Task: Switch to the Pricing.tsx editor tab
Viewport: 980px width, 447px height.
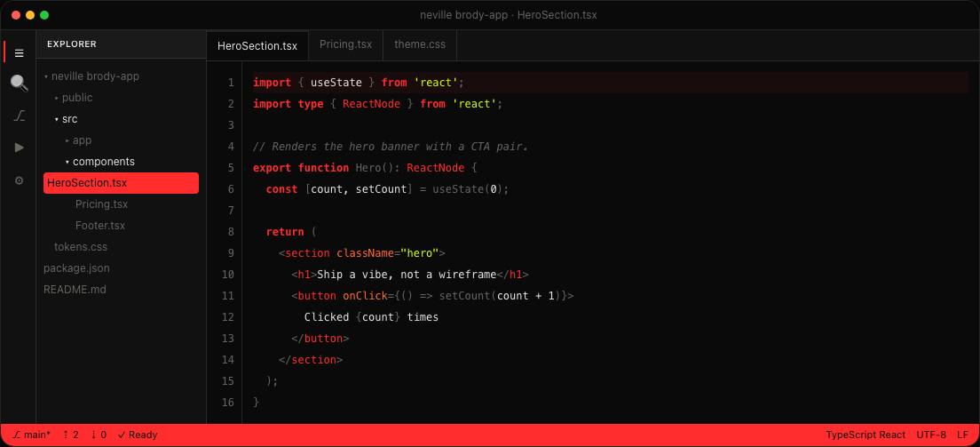Action: click(x=345, y=45)
